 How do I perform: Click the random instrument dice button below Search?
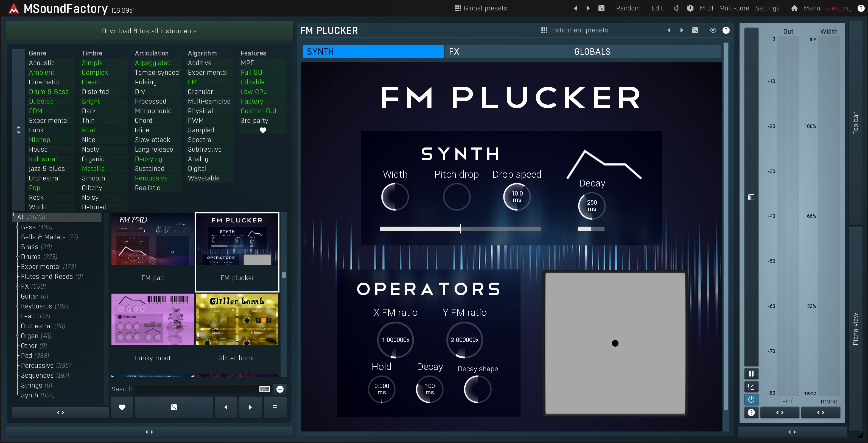click(174, 407)
